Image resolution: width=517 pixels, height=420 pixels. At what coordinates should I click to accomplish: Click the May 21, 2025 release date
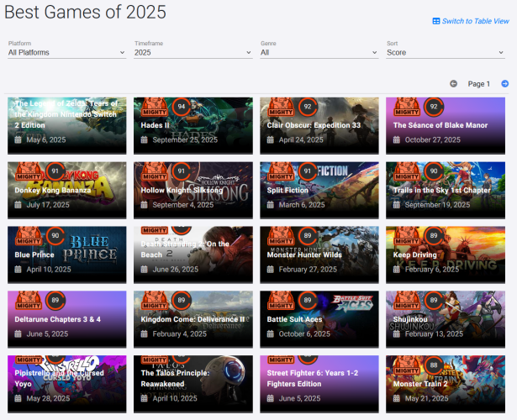(427, 399)
